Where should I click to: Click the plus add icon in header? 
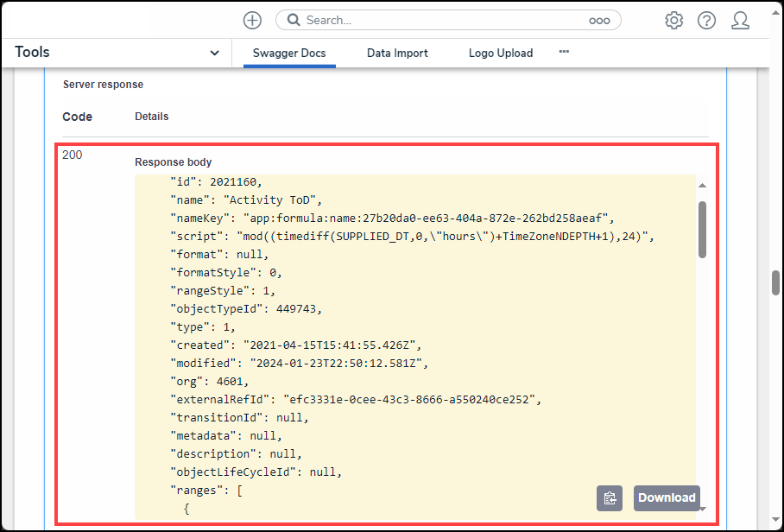(252, 20)
